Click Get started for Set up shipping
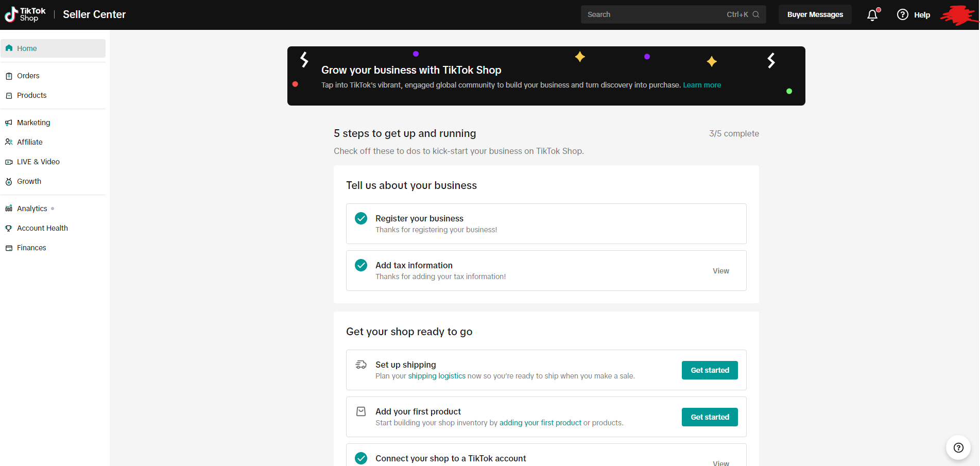Image resolution: width=980 pixels, height=466 pixels. coord(710,370)
